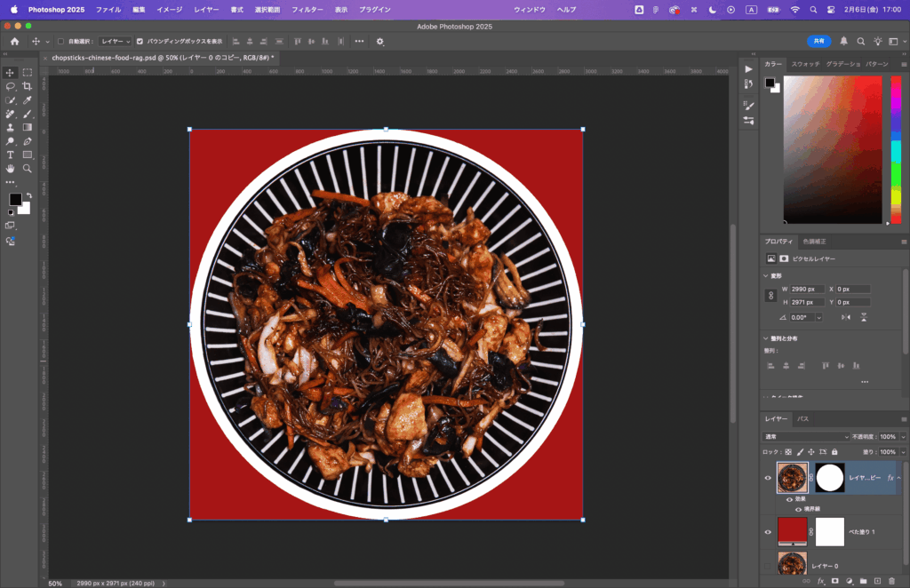
Task: Select the Clone Stamp tool
Action: (11, 127)
